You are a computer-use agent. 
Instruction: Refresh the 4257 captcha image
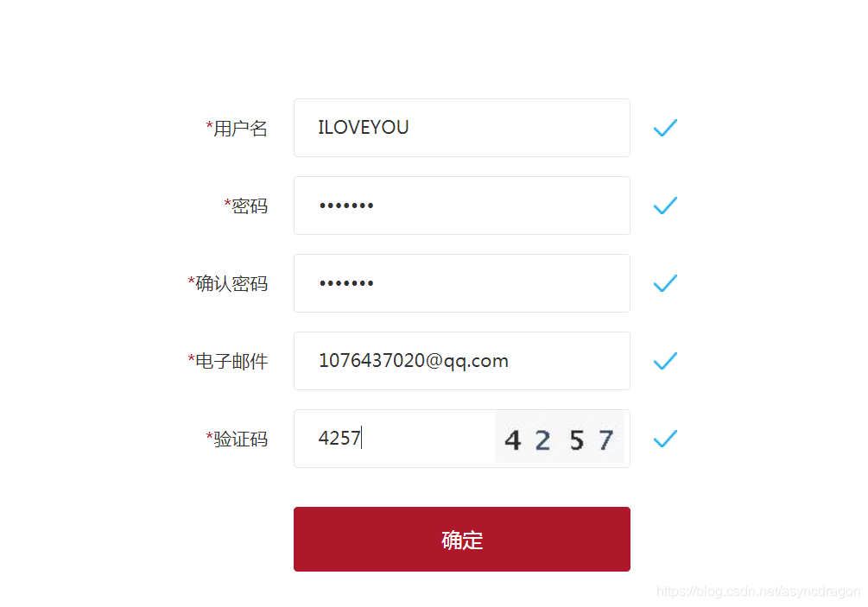(560, 439)
